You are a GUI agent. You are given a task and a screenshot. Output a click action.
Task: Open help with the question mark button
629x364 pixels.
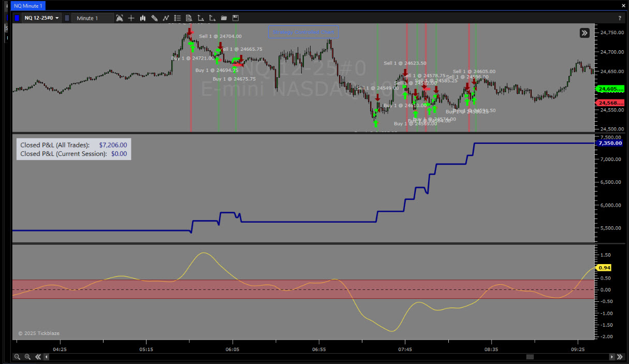[620, 18]
